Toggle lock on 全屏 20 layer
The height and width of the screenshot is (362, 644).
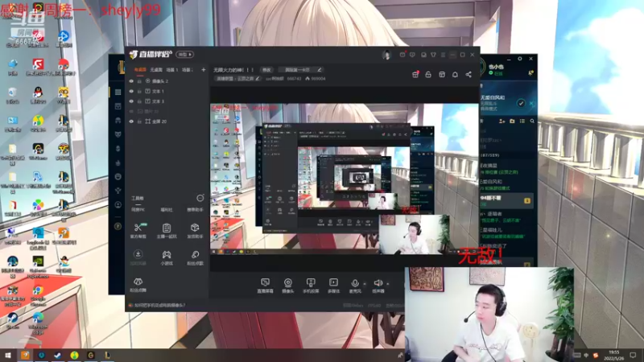pos(139,121)
